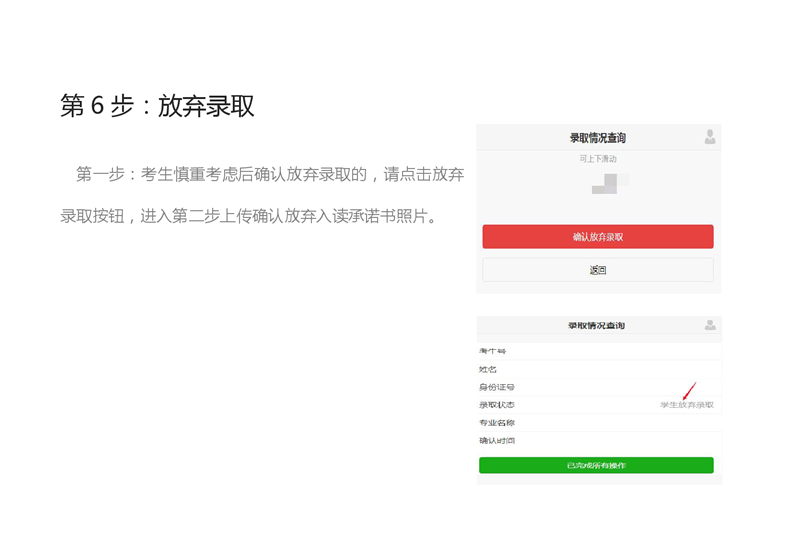
Task: Click the lower 录取情况查询 header title
Action: 597,326
